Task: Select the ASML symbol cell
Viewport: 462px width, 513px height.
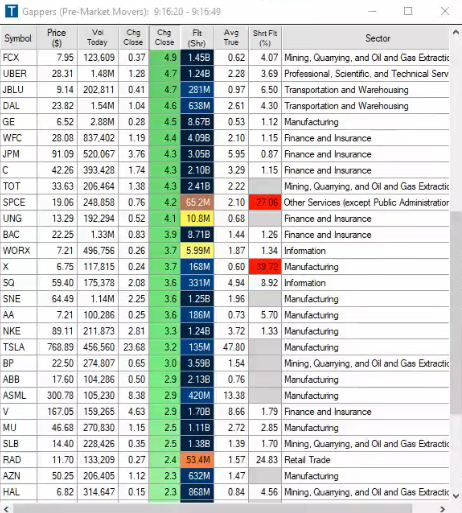Action: click(18, 395)
